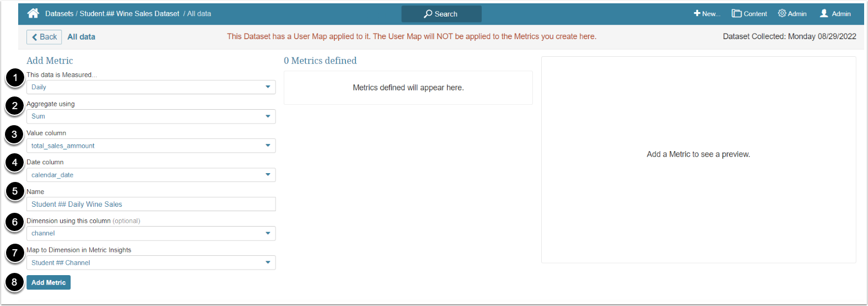868x306 pixels.
Task: Edit the Name field Student ## Daily Wine Sales
Action: [x=151, y=204]
